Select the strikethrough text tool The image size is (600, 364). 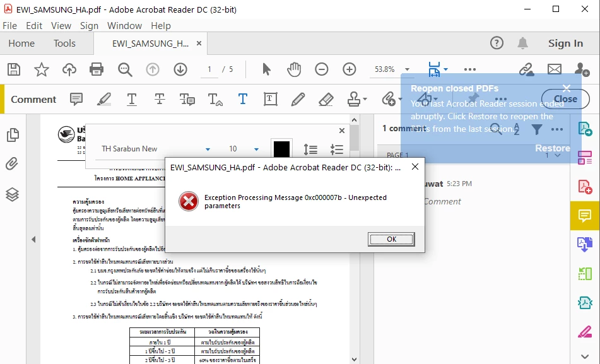pos(160,99)
